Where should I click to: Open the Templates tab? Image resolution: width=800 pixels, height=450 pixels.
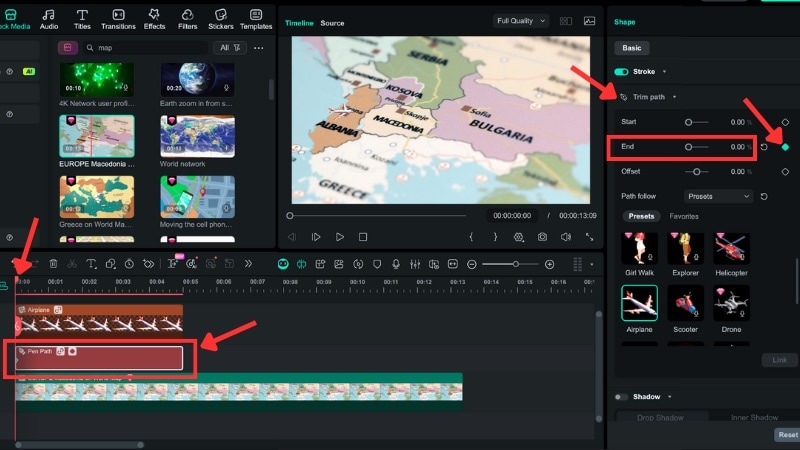tap(256, 19)
